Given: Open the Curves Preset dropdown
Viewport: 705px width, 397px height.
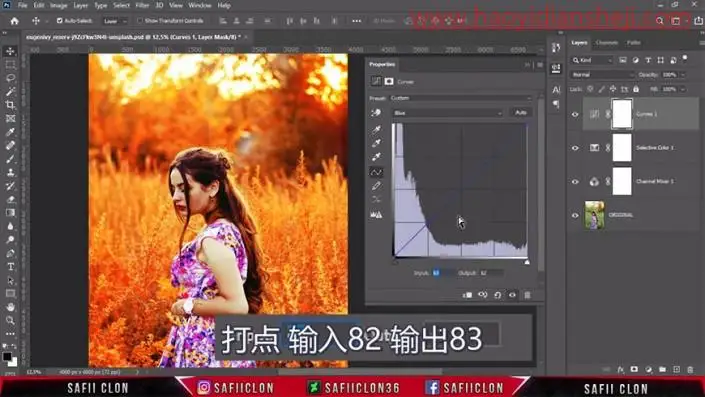Looking at the screenshot, I should click(x=461, y=98).
